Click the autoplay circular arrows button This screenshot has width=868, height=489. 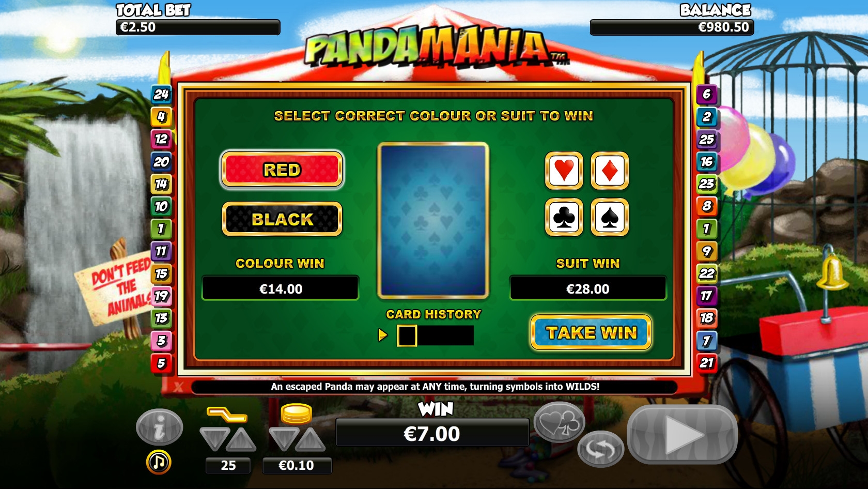600,449
